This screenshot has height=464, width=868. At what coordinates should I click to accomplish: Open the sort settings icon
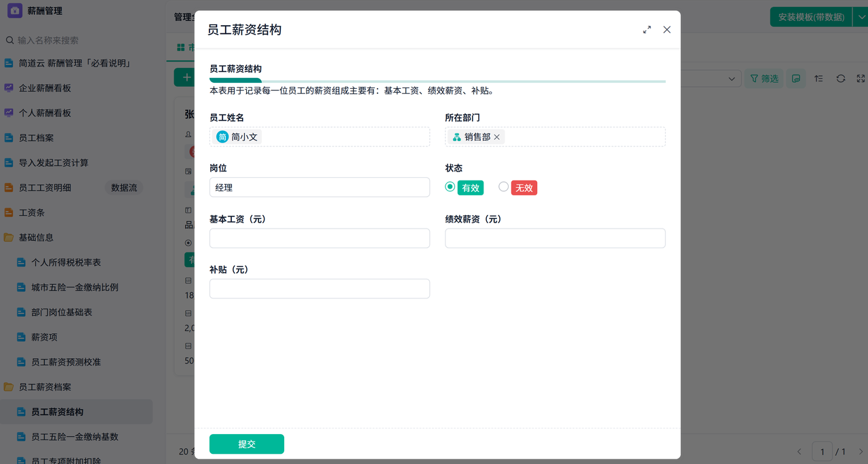point(819,79)
